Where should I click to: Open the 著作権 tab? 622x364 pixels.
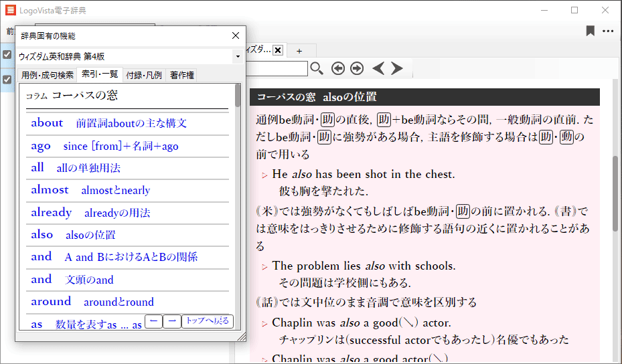(x=181, y=75)
